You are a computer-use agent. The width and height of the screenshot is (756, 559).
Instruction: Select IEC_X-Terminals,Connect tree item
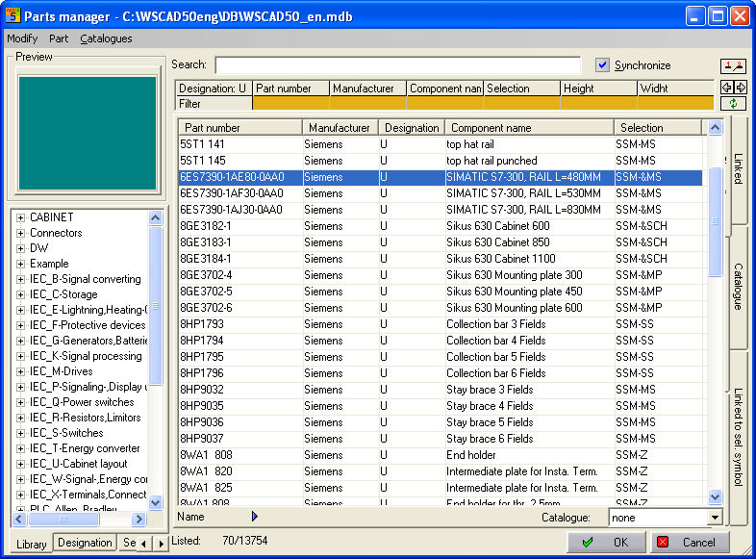click(88, 495)
